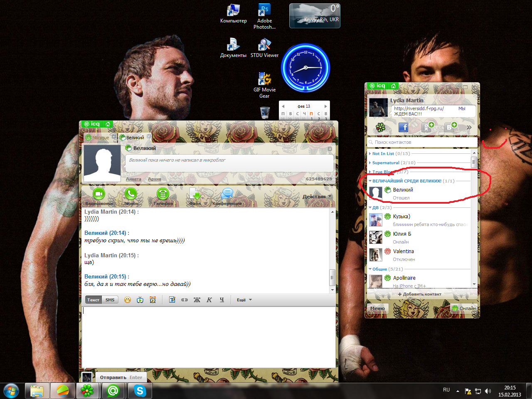Open the Онлайн status selector

coord(464,308)
